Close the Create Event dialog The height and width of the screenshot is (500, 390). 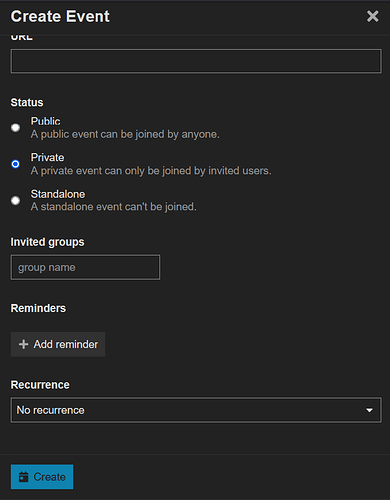tap(372, 16)
